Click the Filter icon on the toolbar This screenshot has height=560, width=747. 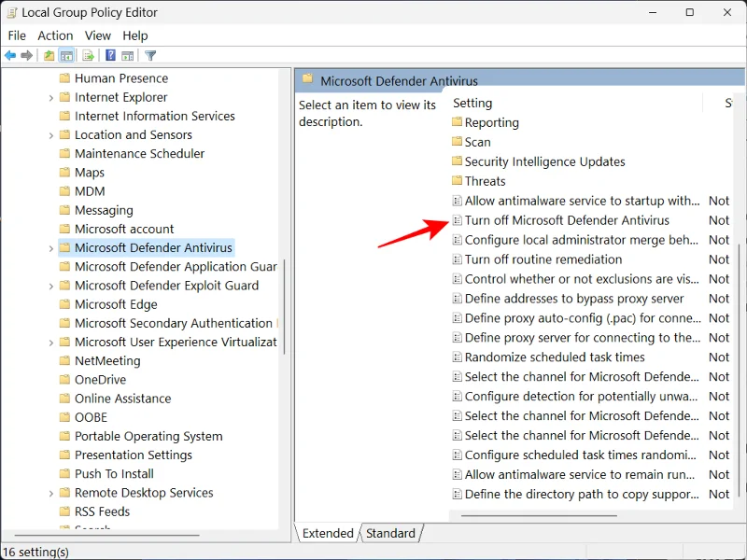tap(149, 55)
